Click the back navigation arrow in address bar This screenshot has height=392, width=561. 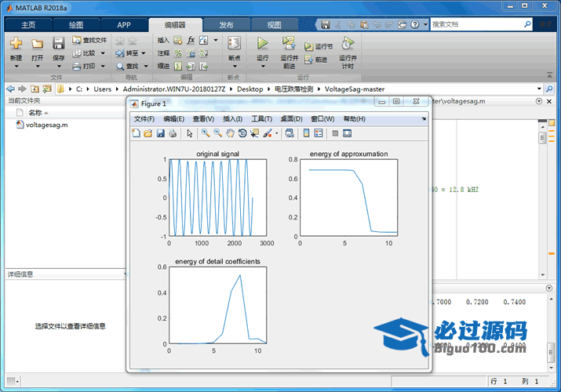[10, 89]
